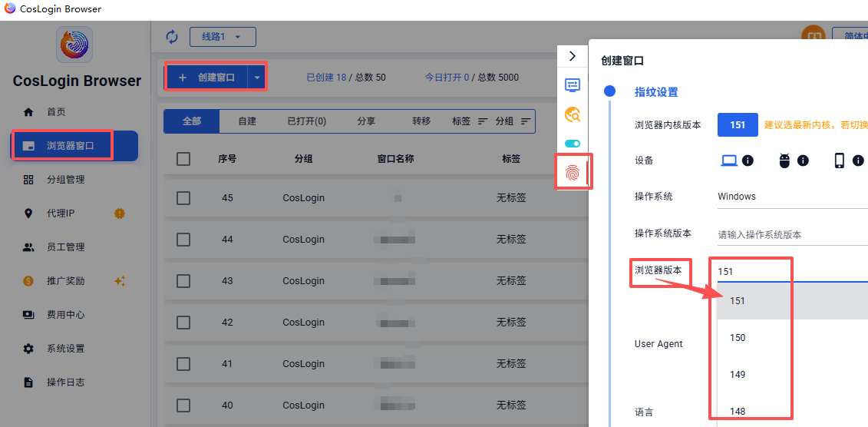The image size is (868, 427).
Task: Click the 创建窗口 button
Action: tap(206, 78)
